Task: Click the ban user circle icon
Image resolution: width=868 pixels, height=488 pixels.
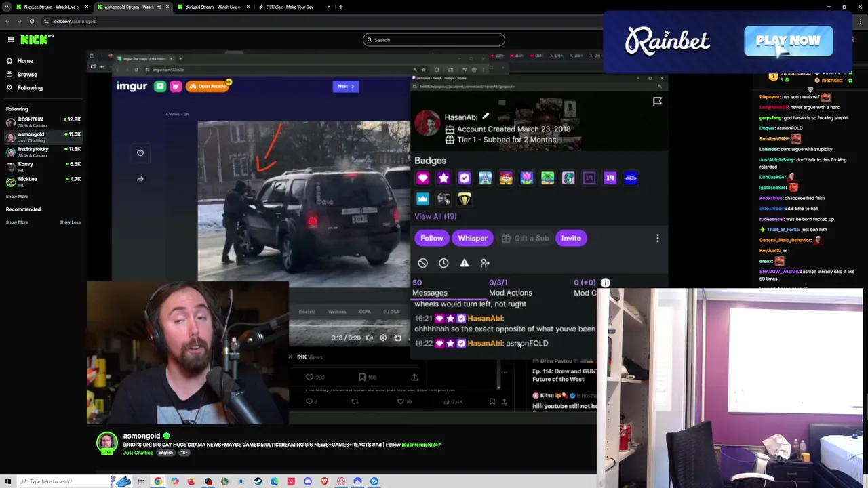Action: [422, 263]
